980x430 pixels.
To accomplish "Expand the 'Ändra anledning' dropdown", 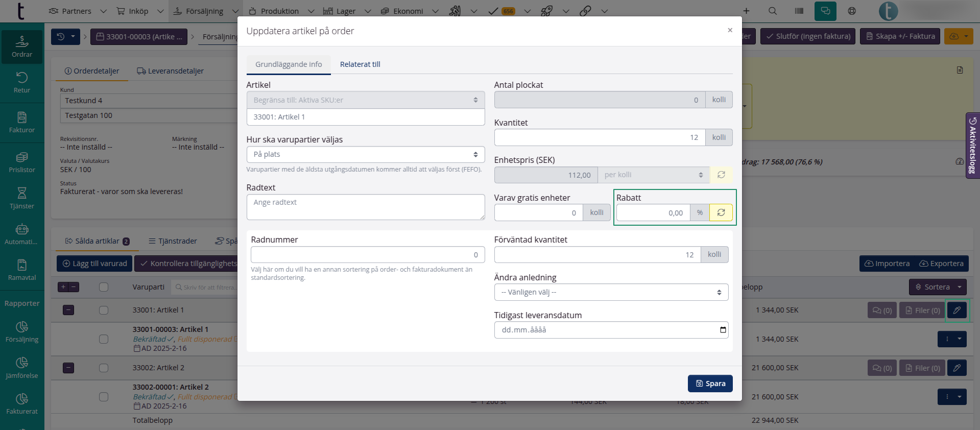I will [x=611, y=292].
